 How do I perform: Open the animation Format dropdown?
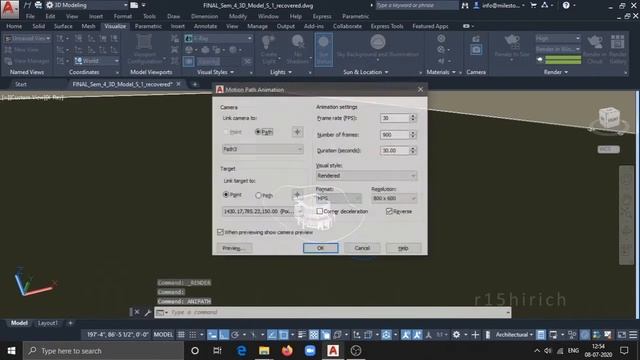338,198
